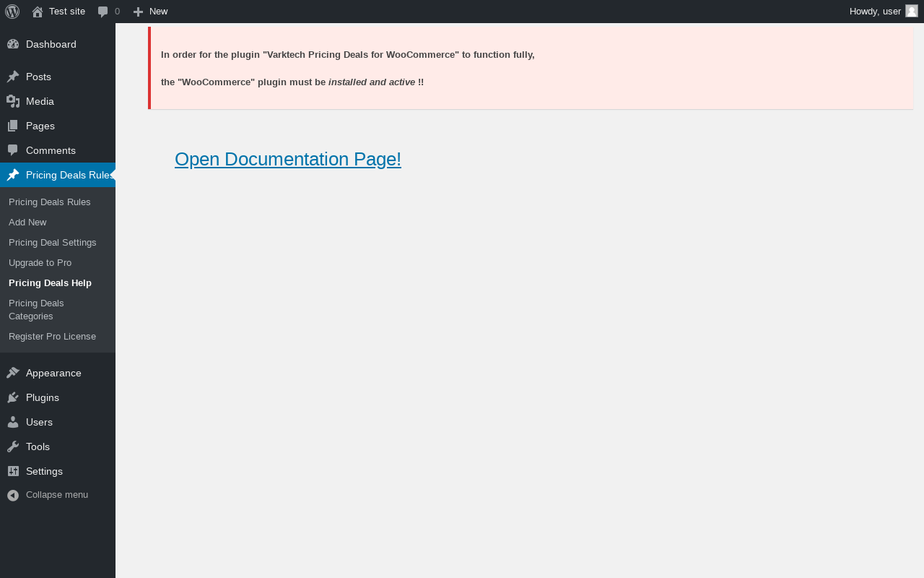Click the Dashboard gauge icon
The image size is (924, 578).
tap(13, 44)
